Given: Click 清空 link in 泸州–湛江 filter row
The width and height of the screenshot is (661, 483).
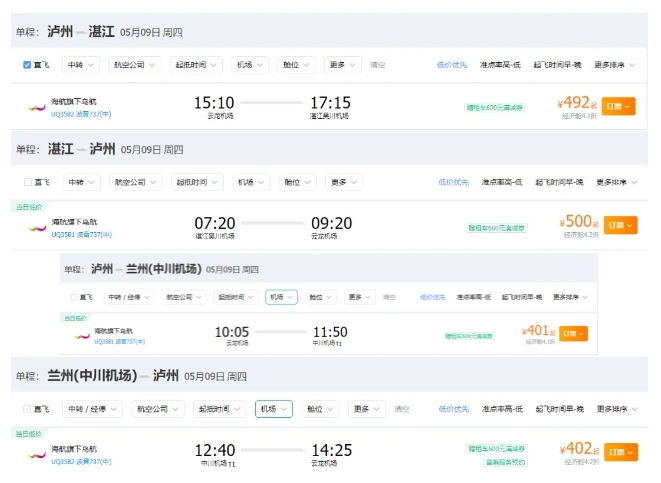Looking at the screenshot, I should point(378,65).
